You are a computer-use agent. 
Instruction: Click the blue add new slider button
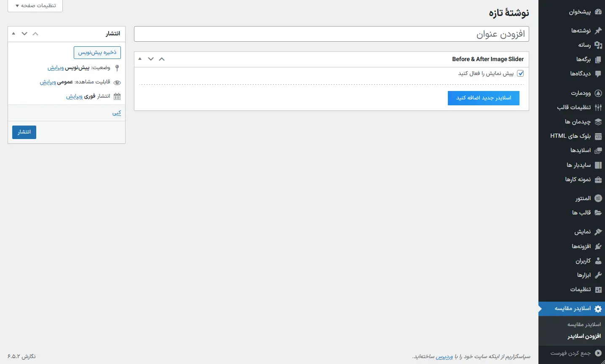pyautogui.click(x=483, y=98)
